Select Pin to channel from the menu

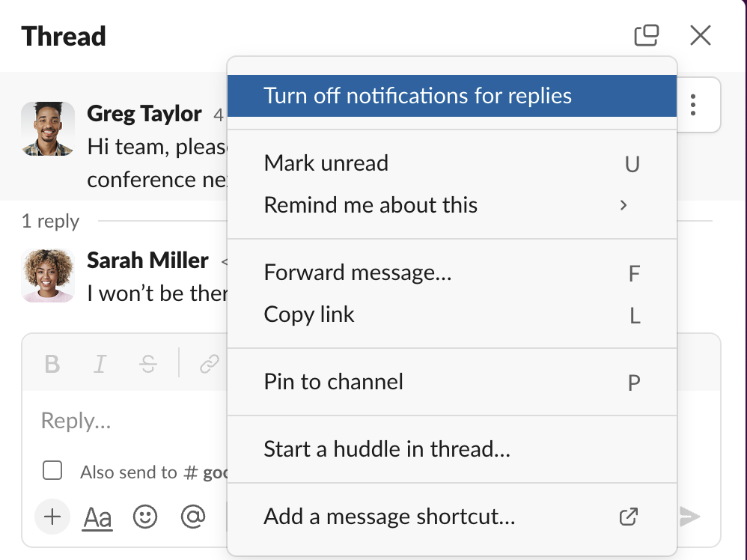point(333,382)
